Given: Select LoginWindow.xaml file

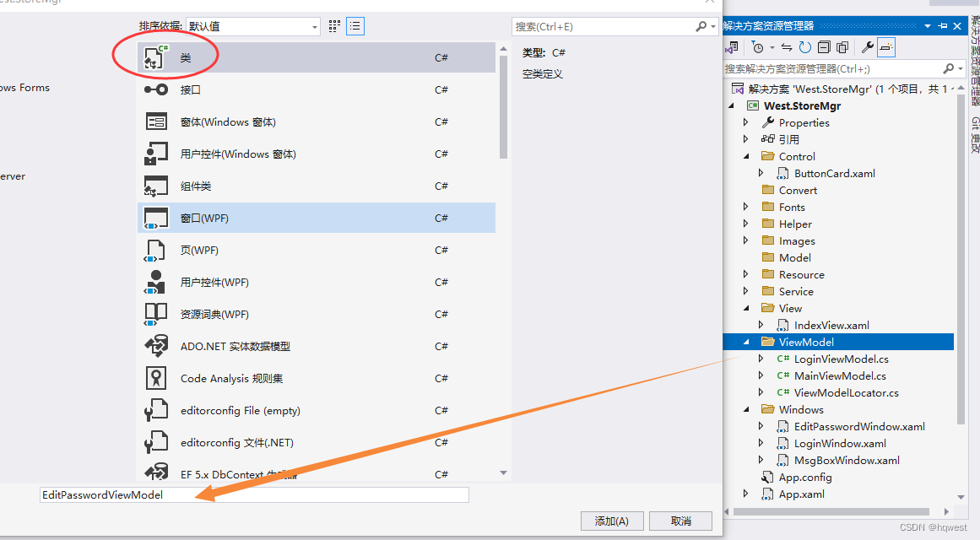Looking at the screenshot, I should pos(839,443).
